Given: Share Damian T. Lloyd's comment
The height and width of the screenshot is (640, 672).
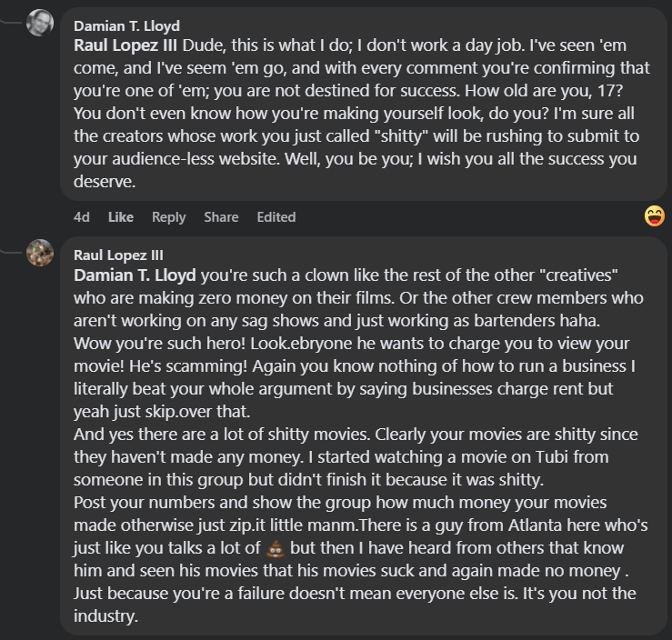Looking at the screenshot, I should 221,217.
